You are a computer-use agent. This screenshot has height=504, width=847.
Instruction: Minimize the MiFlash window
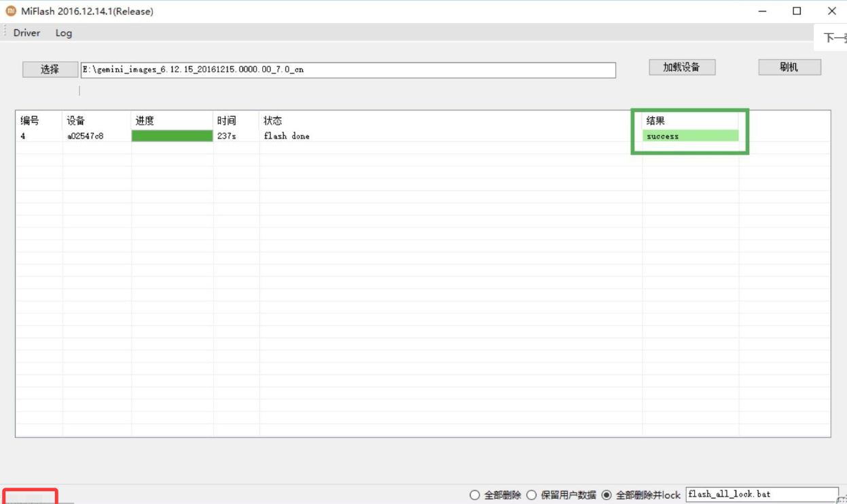pos(763,11)
